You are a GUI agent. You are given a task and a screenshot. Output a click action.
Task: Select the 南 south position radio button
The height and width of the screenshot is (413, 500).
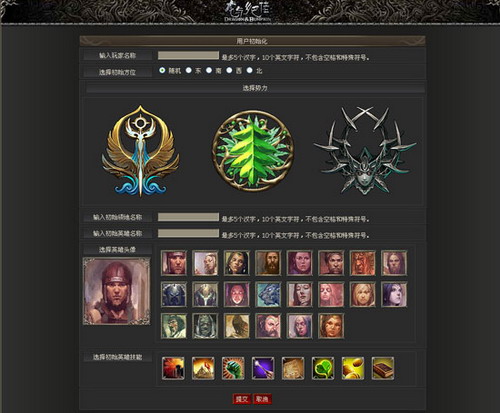(x=209, y=70)
